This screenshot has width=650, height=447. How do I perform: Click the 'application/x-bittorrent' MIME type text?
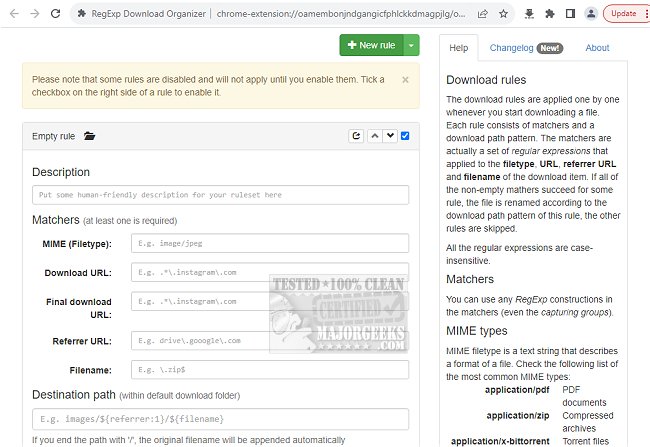click(500, 441)
